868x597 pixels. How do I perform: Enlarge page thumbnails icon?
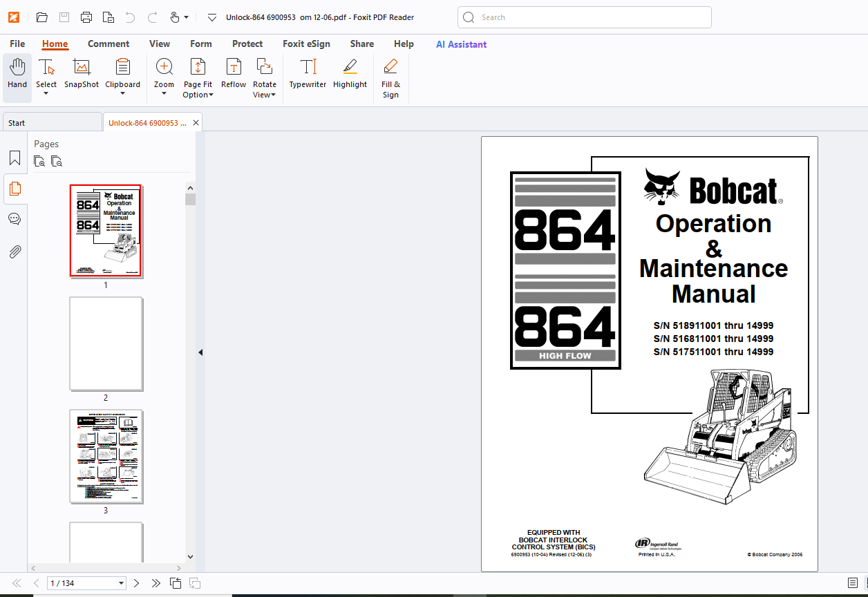(x=40, y=162)
